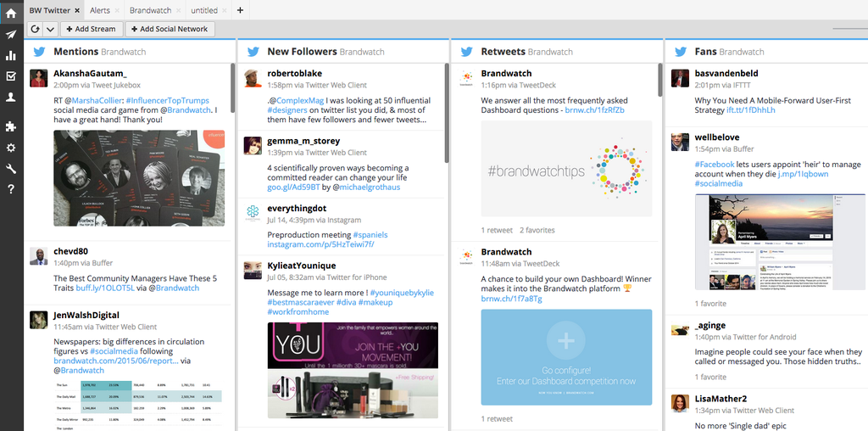The image size is (868, 431).
Task: Open the Tools wrench icon
Action: coord(11,168)
